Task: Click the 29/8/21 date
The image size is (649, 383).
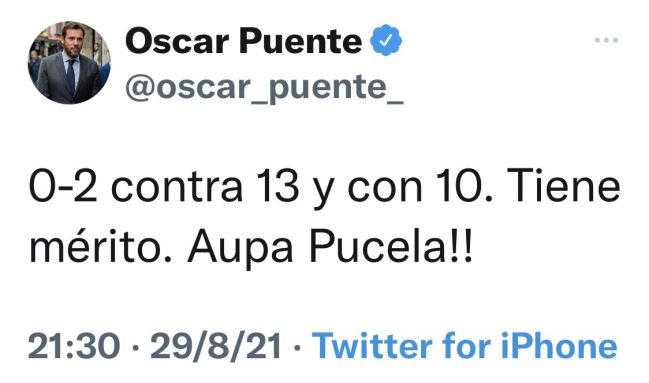Action: click(x=216, y=345)
